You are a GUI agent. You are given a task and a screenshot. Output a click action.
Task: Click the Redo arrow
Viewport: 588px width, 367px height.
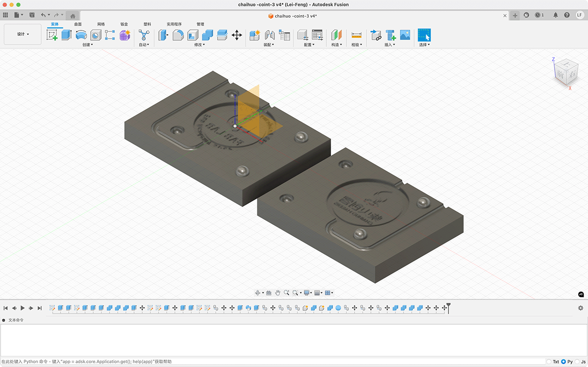point(57,15)
